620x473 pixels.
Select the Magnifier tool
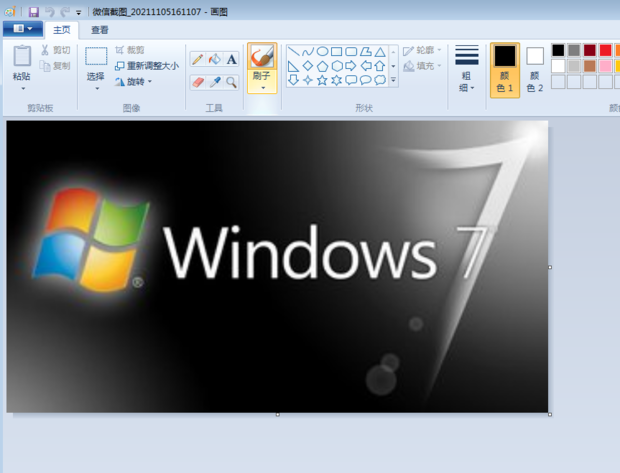click(x=232, y=82)
